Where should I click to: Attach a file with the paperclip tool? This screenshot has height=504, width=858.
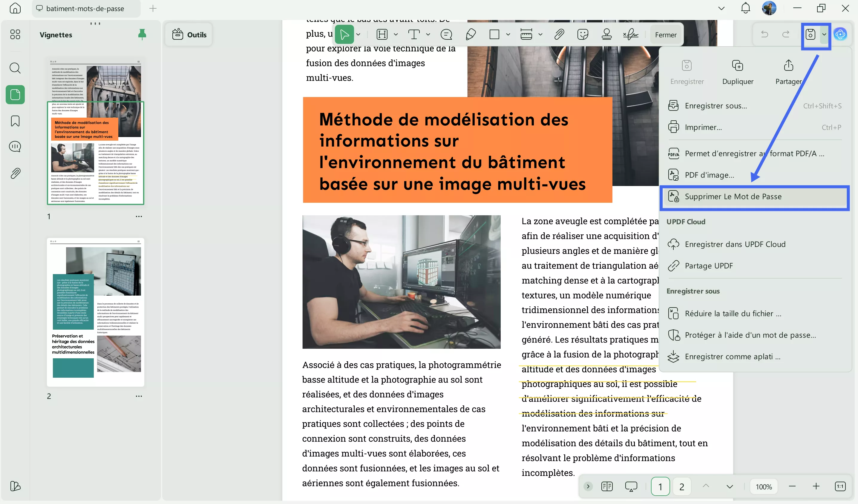559,34
